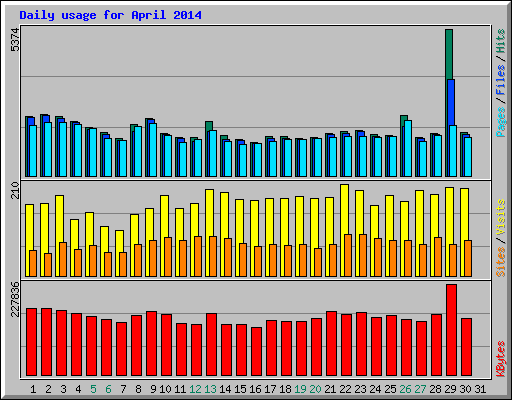Click the cyan Pages bar for day 9
Viewport: 512px width, 400px height.
[x=153, y=150]
